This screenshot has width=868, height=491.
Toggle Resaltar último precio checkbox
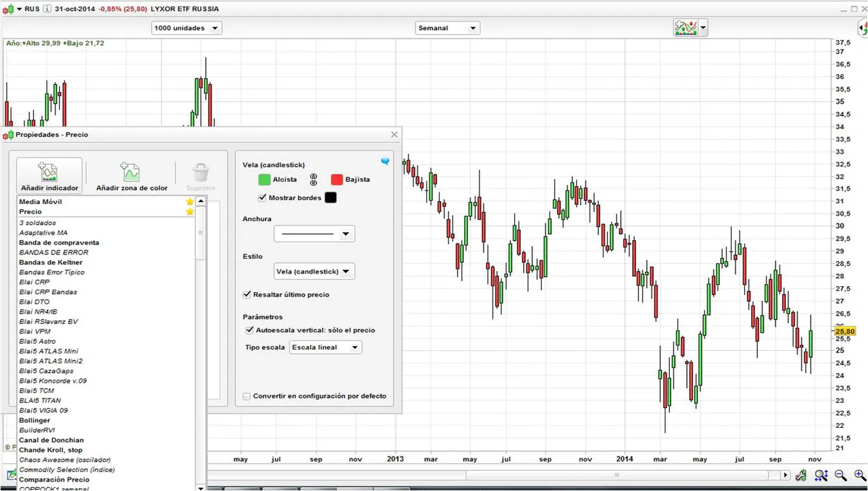click(x=247, y=295)
